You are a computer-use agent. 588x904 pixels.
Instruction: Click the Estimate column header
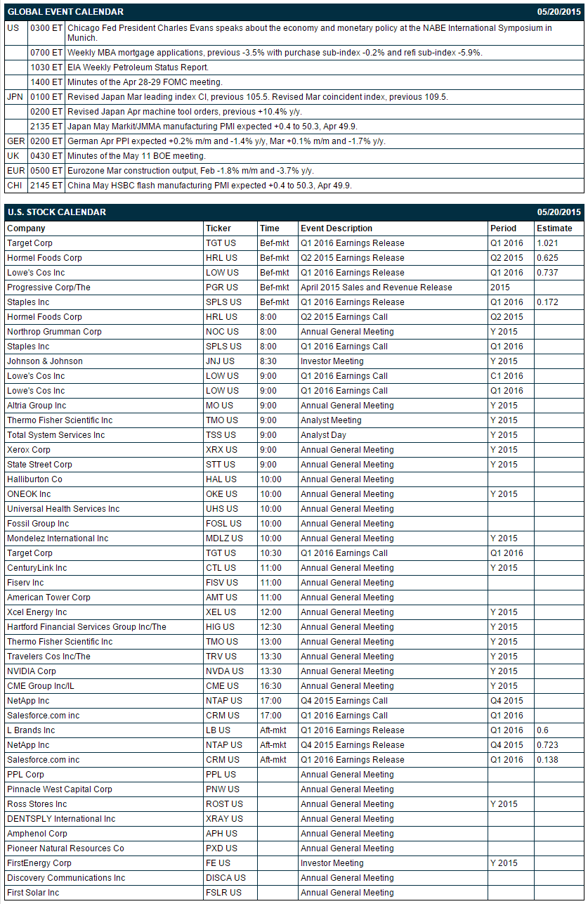[x=554, y=228]
